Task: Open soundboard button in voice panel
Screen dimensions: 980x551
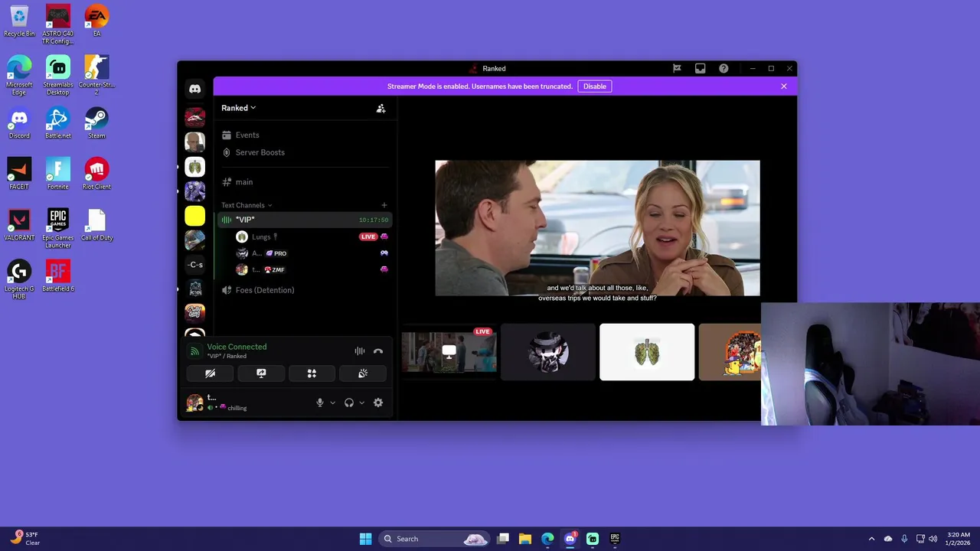Action: (363, 373)
